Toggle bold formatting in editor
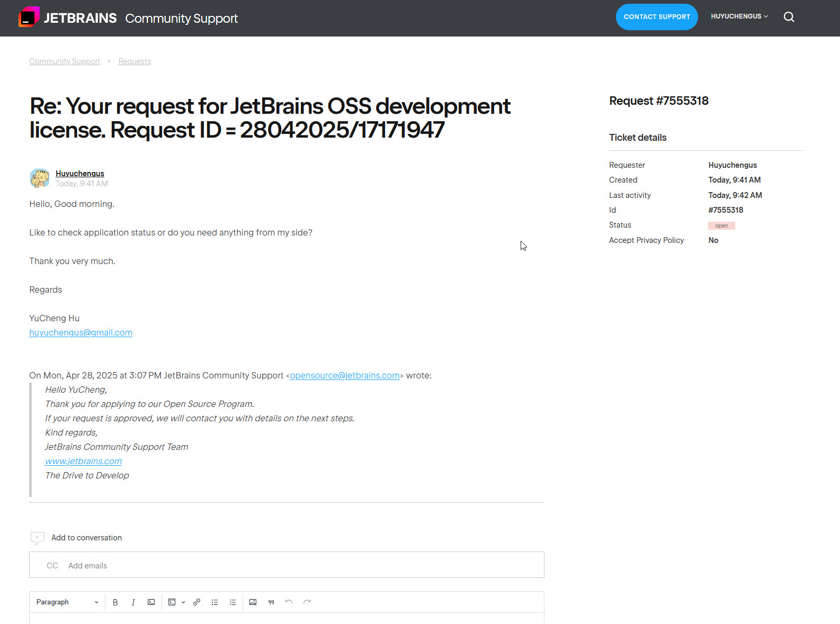Image resolution: width=840 pixels, height=624 pixels. 115,602
